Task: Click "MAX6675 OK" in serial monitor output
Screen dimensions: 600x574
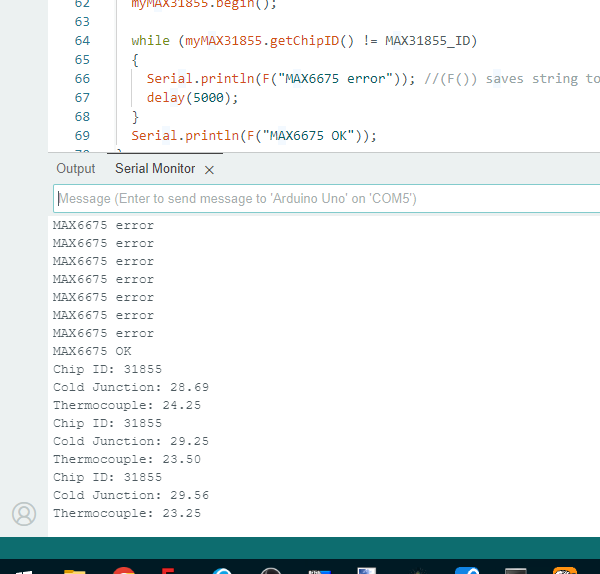Action: point(92,351)
